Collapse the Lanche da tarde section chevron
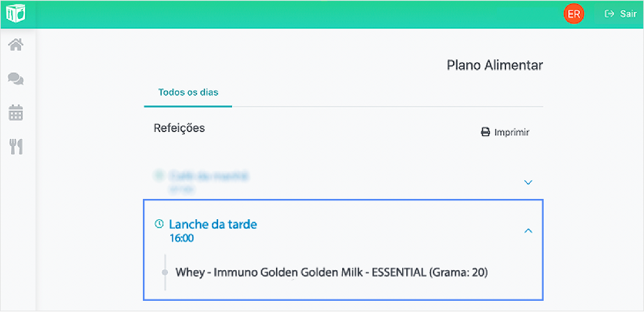This screenshot has height=312, width=644. point(528,230)
